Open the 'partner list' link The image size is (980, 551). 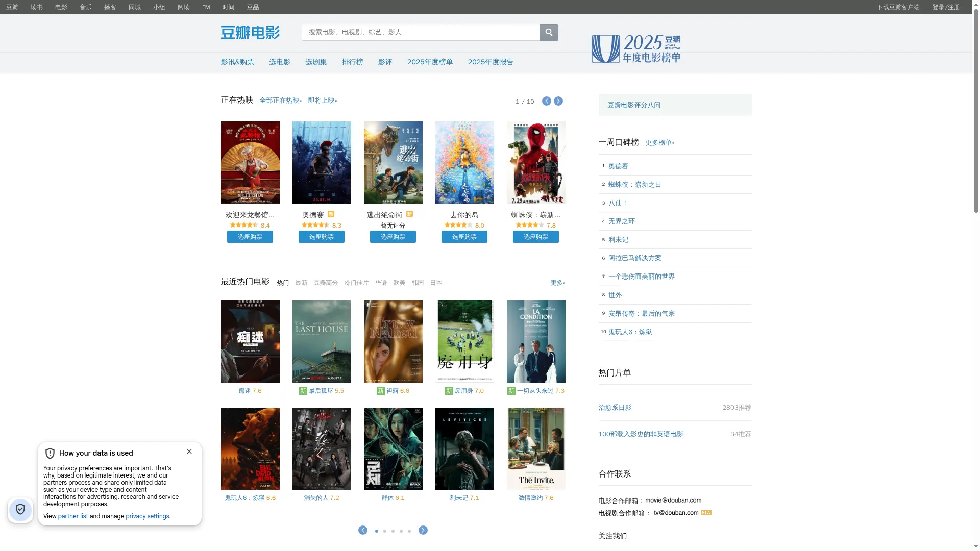click(x=73, y=516)
